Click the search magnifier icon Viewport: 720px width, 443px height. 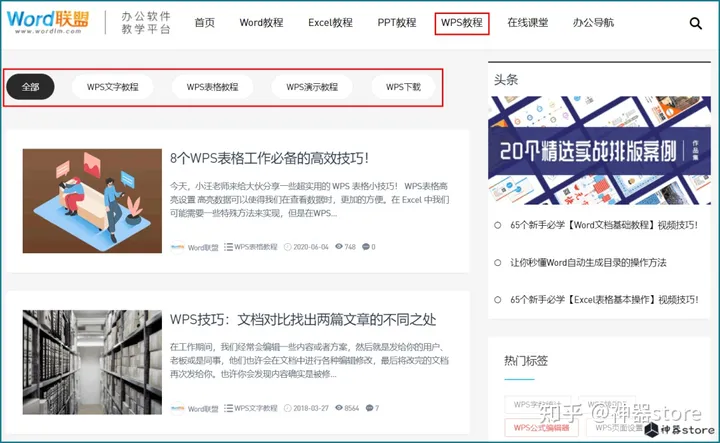coord(696,23)
